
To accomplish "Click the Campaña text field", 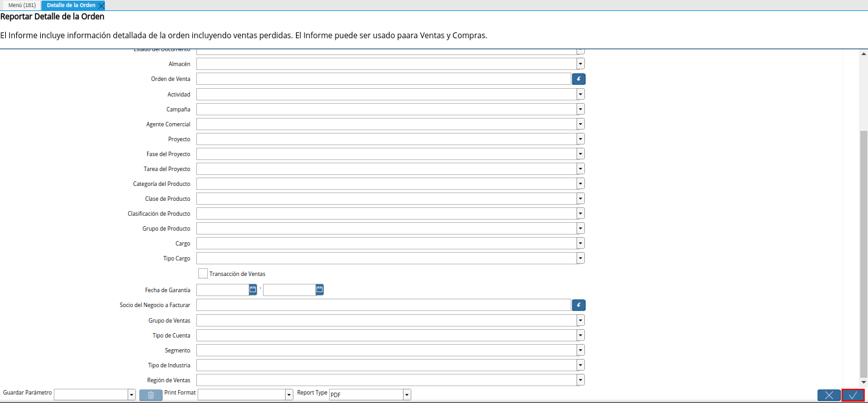I will [x=386, y=109].
